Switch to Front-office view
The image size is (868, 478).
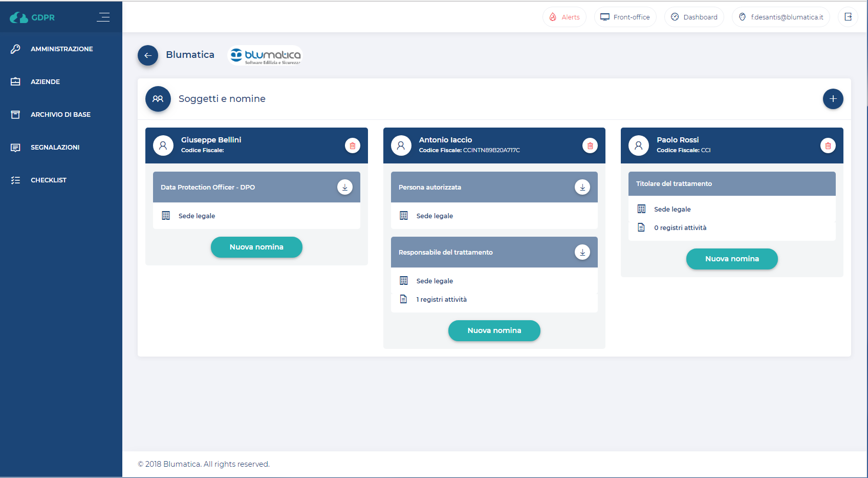pos(625,17)
